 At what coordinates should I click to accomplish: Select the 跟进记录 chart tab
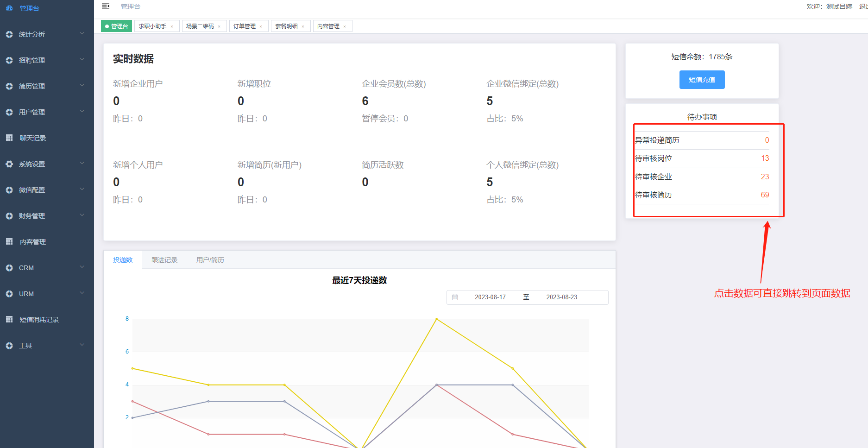tap(164, 260)
